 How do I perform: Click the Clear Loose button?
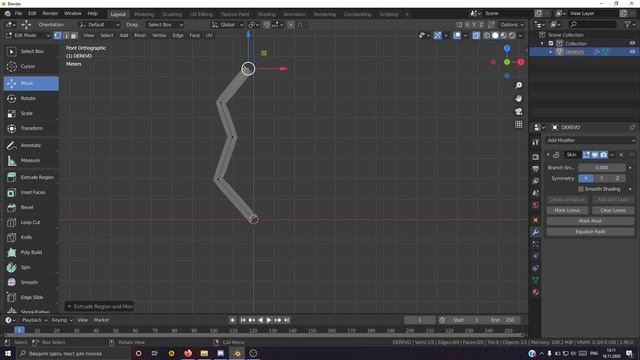(613, 210)
